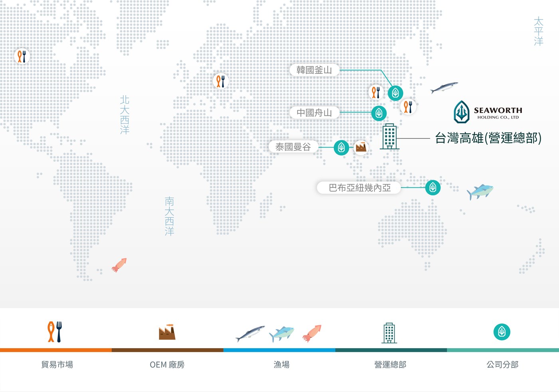
Task: Click the trade market icon over Alaska
Action: click(22, 56)
